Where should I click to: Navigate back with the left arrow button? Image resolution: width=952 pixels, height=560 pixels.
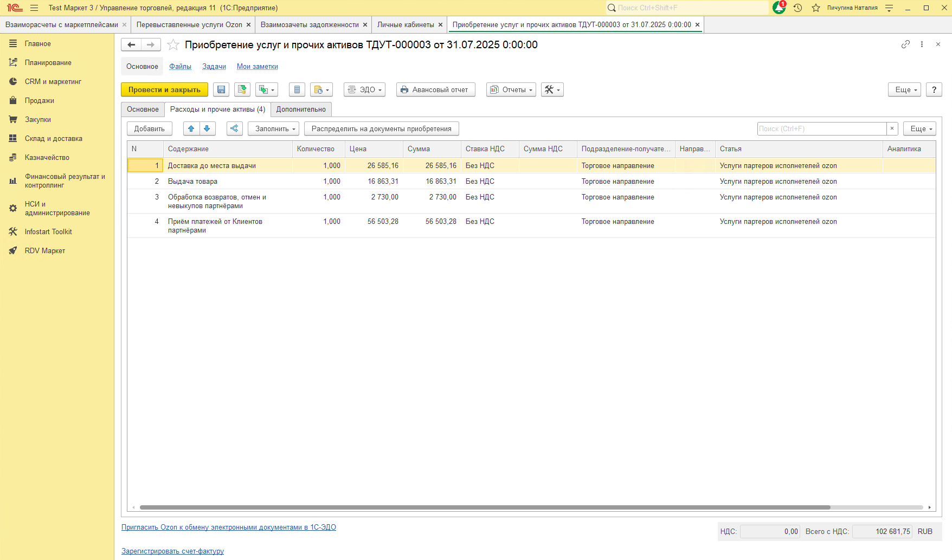[x=131, y=45]
